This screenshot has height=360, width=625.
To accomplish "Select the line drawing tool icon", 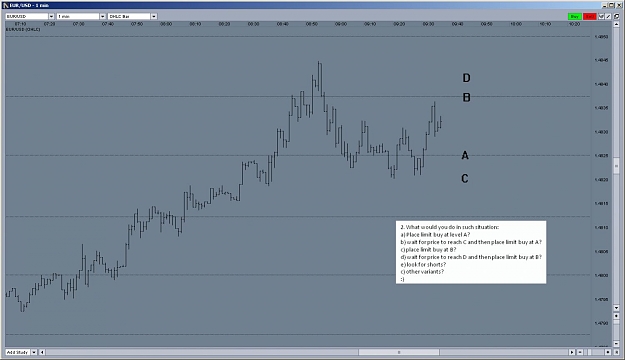I will [608, 16].
